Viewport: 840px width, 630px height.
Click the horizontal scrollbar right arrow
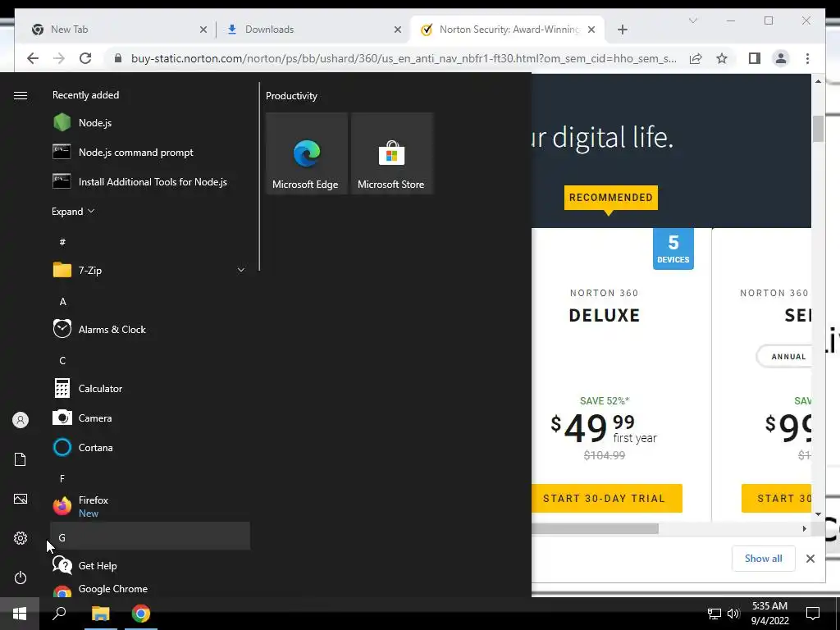(x=804, y=528)
